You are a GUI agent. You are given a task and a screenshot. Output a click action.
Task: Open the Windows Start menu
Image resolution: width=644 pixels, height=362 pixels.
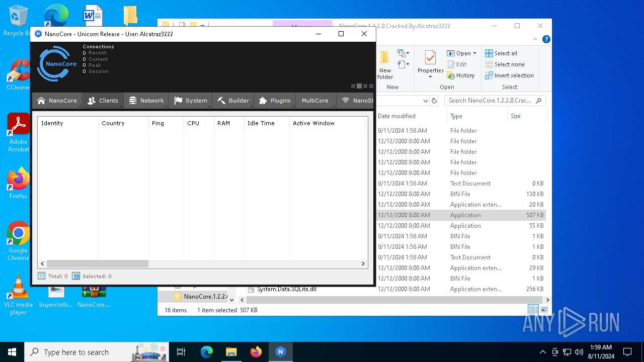pos(12,352)
